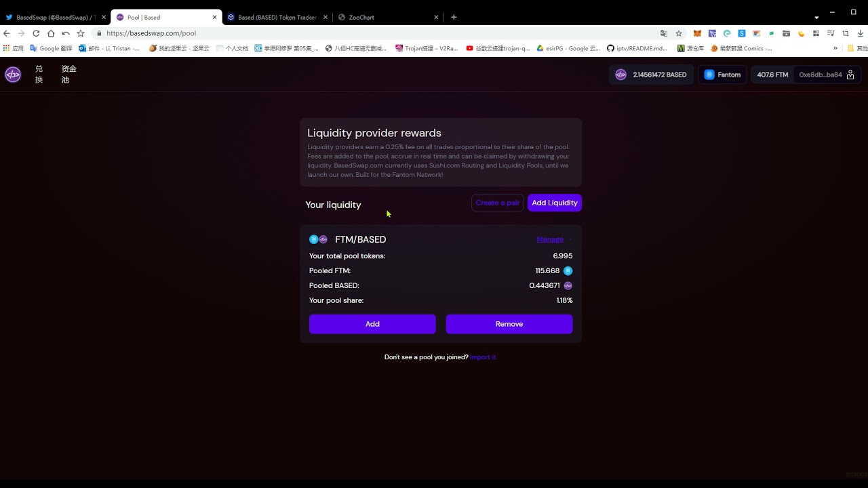Go to the browser home page icon

51,33
